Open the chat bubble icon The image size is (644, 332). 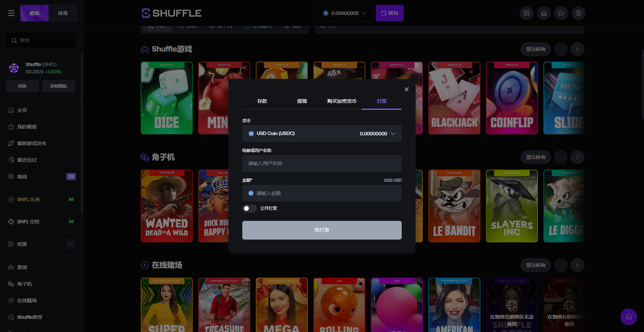(561, 13)
